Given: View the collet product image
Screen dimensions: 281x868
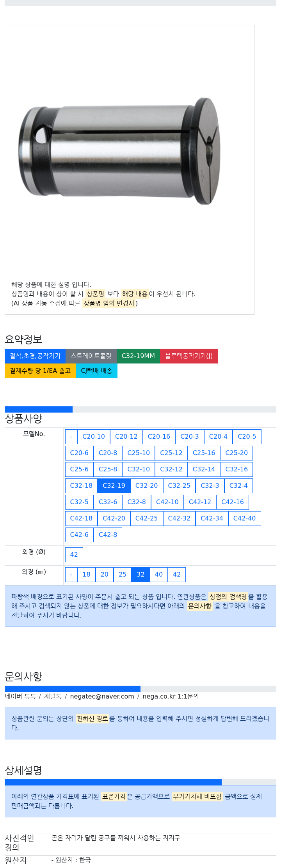Looking at the screenshot, I should (120, 151).
